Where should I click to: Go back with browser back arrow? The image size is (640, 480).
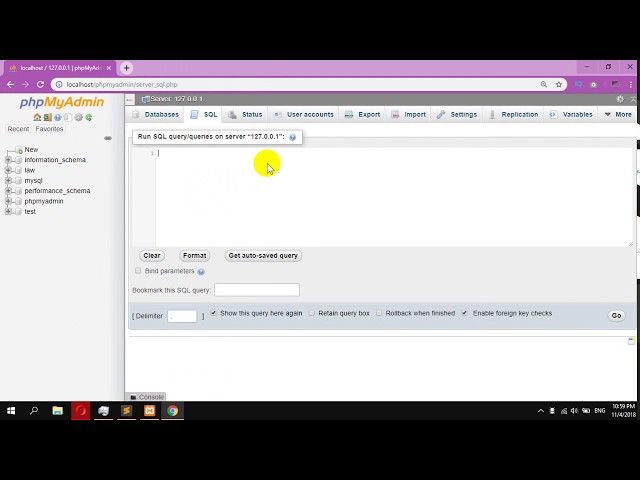click(x=10, y=84)
